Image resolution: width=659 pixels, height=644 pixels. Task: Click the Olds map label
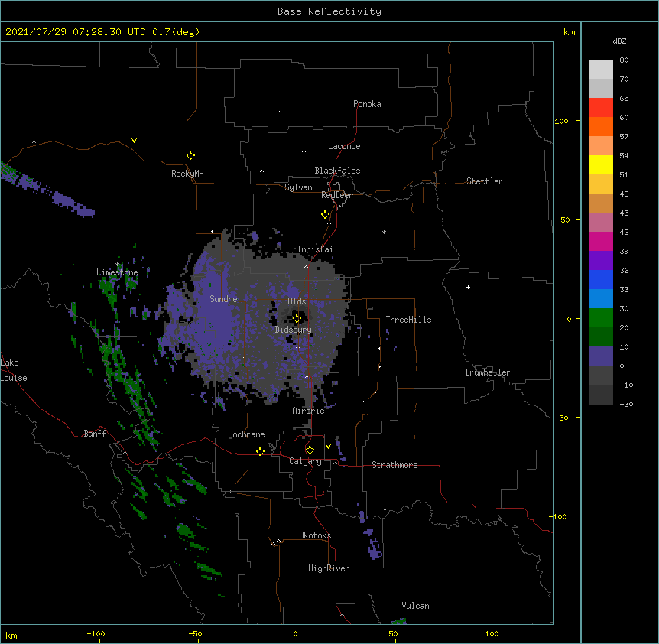297,301
